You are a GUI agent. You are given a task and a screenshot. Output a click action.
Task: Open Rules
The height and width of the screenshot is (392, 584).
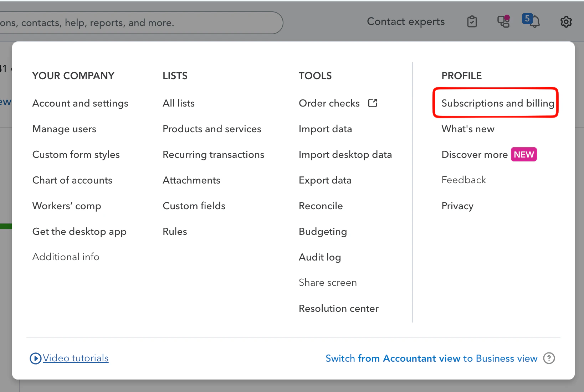(x=175, y=232)
